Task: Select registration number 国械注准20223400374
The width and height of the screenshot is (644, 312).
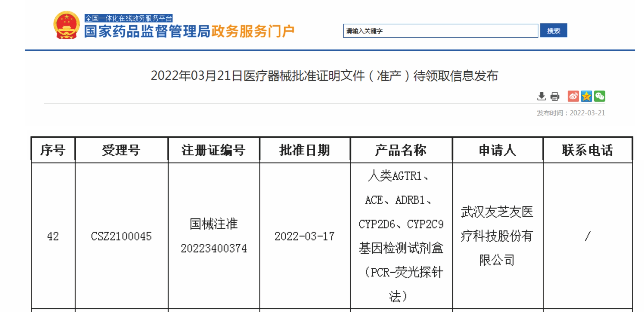Action: pos(214,236)
